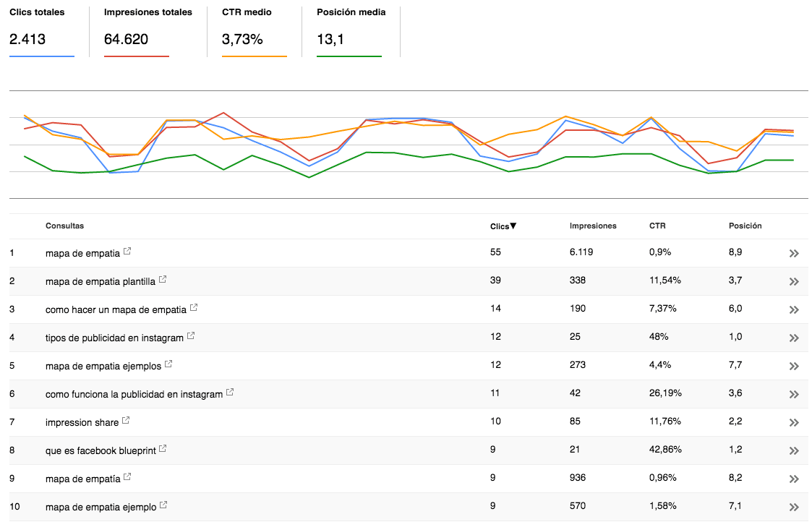Select query 'tipos de publicidad en instagram'

[114, 338]
